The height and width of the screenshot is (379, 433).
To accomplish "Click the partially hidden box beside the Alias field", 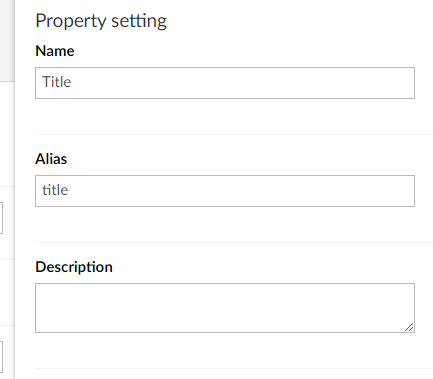I will click(x=1, y=218).
